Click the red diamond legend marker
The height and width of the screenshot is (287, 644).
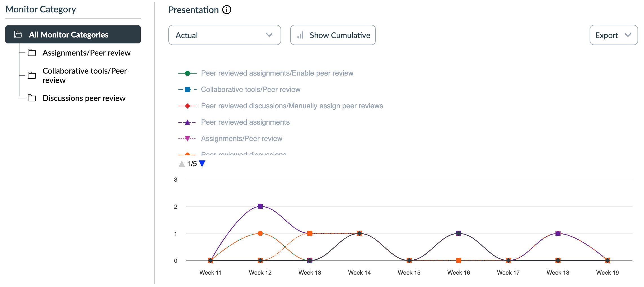point(187,106)
